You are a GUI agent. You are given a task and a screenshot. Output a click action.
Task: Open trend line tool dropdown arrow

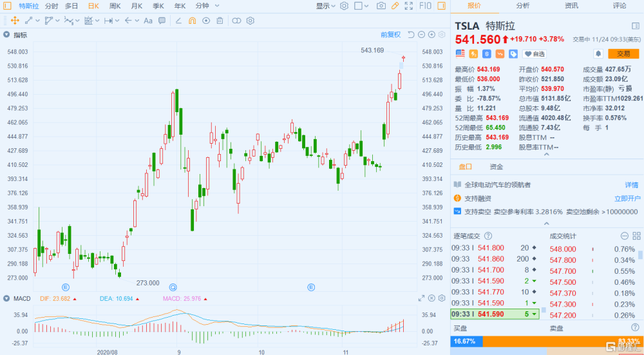(38, 21)
